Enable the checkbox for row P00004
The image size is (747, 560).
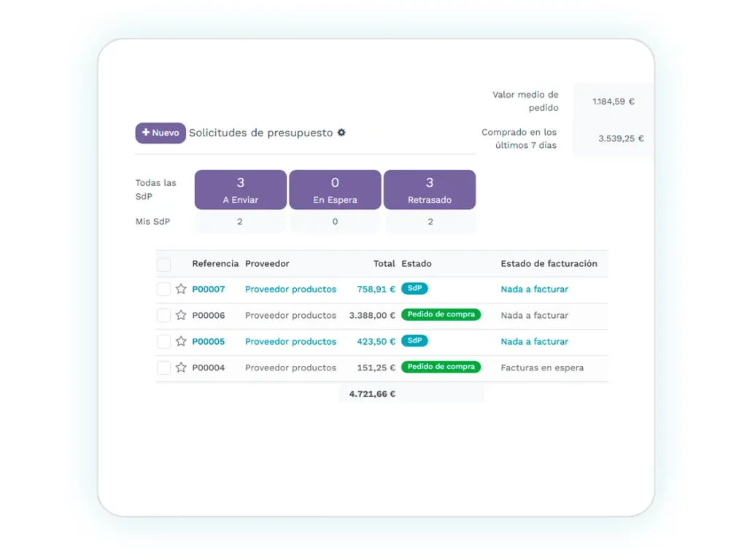click(164, 368)
